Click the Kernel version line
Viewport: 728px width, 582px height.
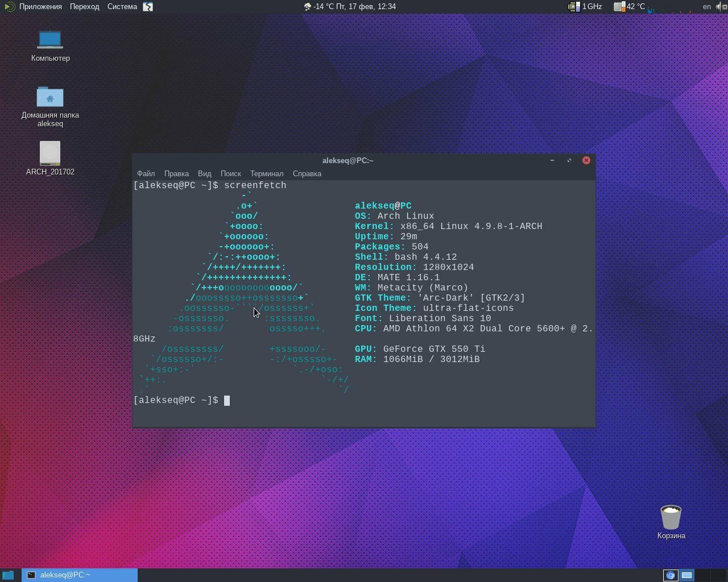coord(448,226)
